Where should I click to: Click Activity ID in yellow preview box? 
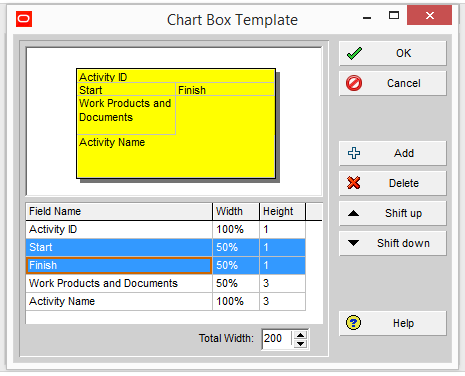176,76
